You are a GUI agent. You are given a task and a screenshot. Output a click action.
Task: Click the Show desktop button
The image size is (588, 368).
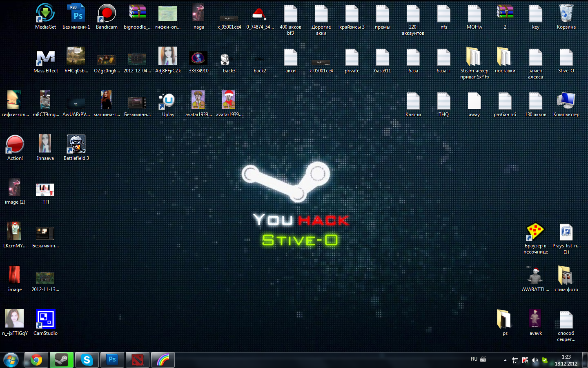tap(585, 360)
